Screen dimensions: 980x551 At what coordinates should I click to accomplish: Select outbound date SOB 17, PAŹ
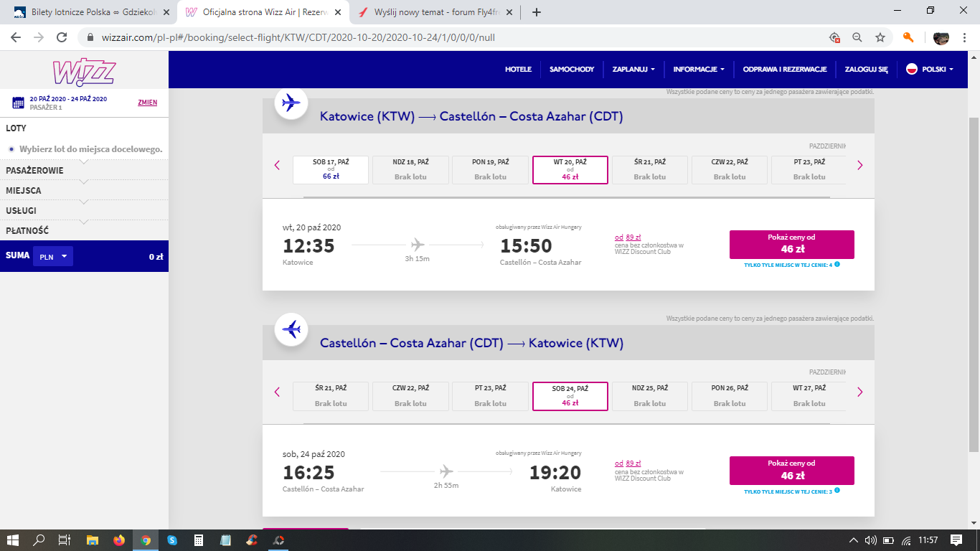[331, 170]
